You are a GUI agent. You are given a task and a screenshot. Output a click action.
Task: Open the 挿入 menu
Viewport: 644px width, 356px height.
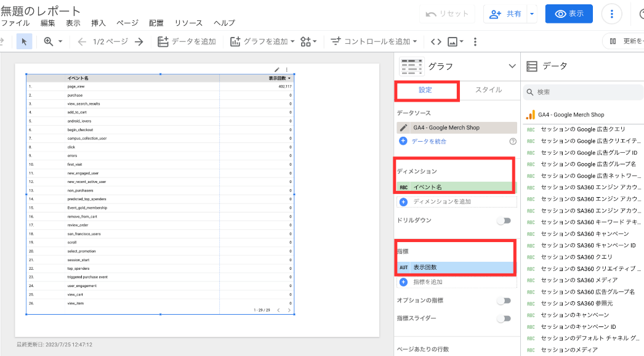point(98,23)
